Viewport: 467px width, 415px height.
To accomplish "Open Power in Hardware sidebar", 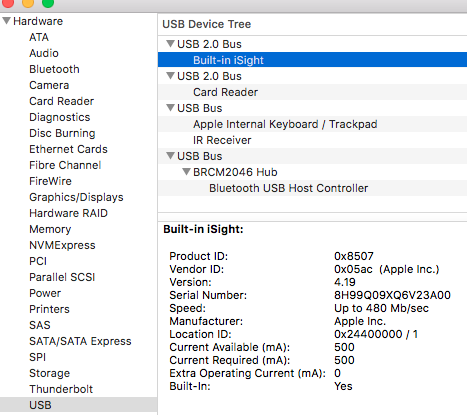I will 45,293.
